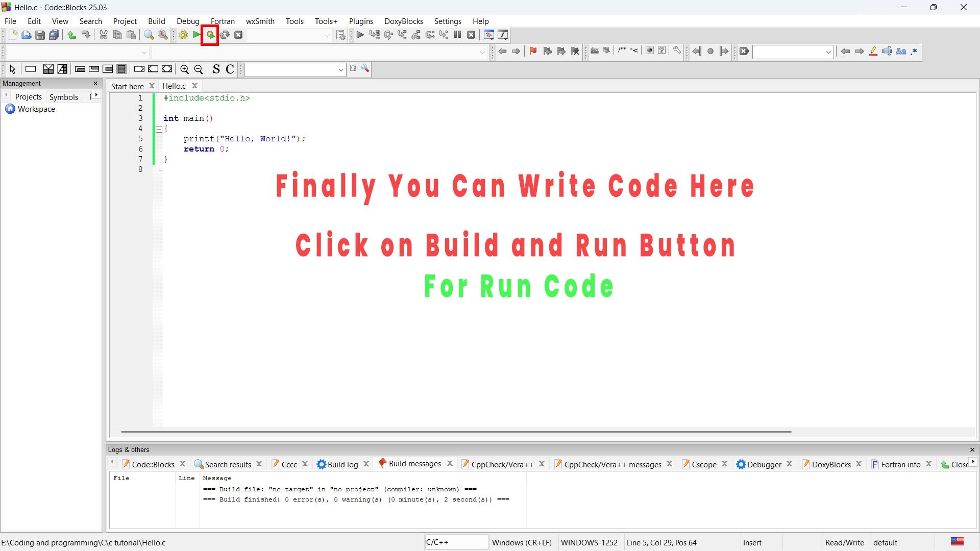Collapse the main function fold marker
The height and width of the screenshot is (551, 980).
coord(159,129)
